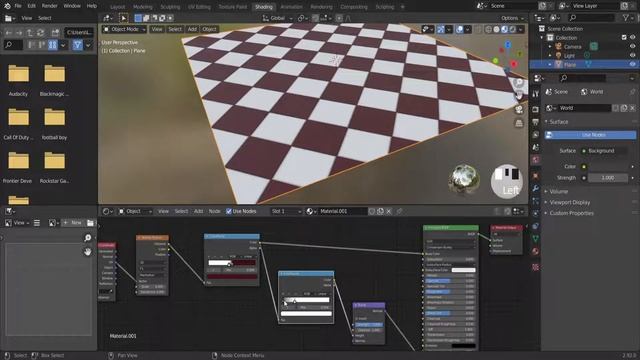The image size is (640, 360).
Task: Click the file browser search field
Action: tap(13, 45)
